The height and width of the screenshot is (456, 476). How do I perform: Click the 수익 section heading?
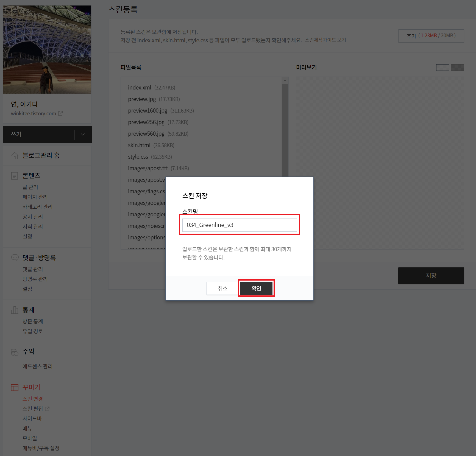tap(29, 351)
